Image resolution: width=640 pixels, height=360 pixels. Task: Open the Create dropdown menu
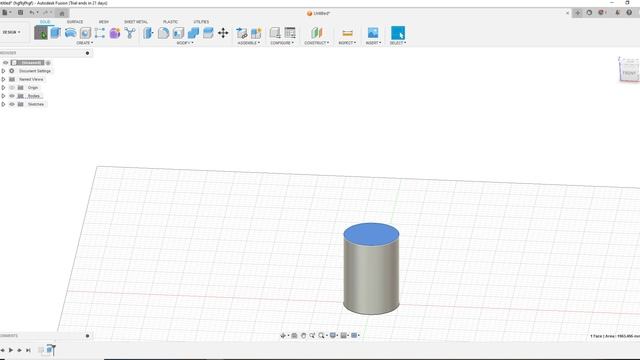click(84, 43)
